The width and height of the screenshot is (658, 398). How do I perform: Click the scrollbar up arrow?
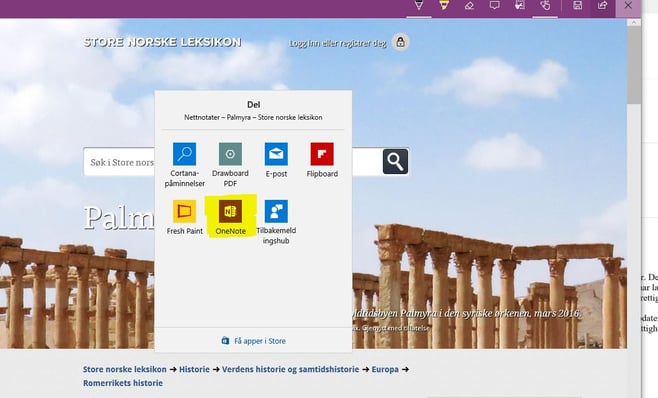(x=634, y=22)
